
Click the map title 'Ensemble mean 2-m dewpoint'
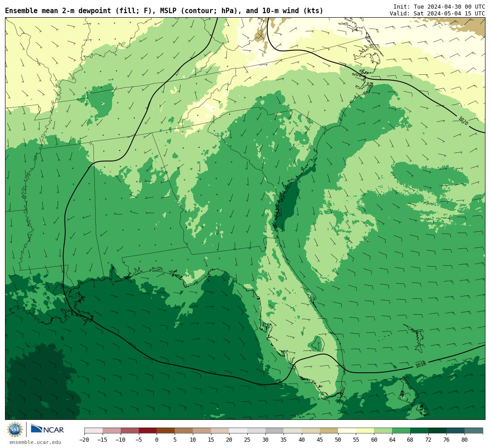[58, 10]
